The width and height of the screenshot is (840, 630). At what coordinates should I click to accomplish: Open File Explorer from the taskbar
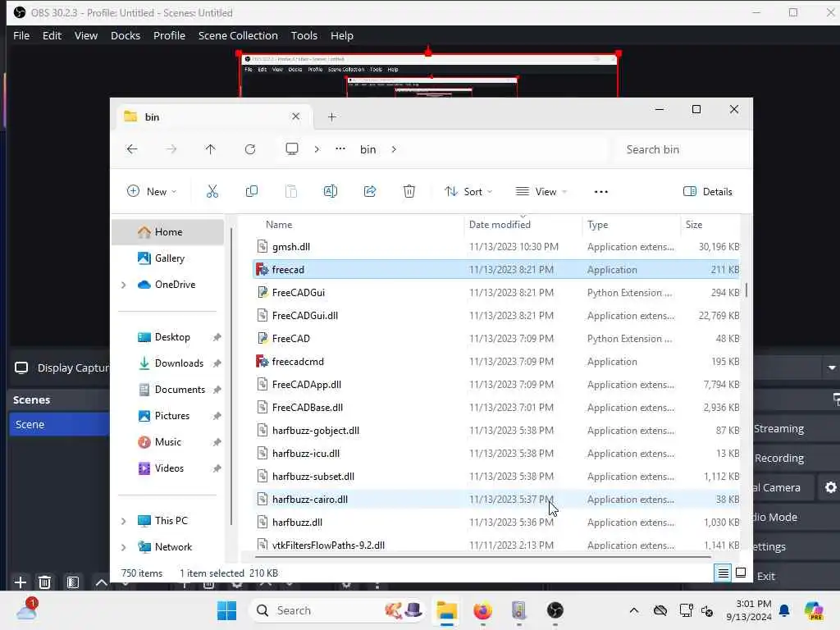446,610
